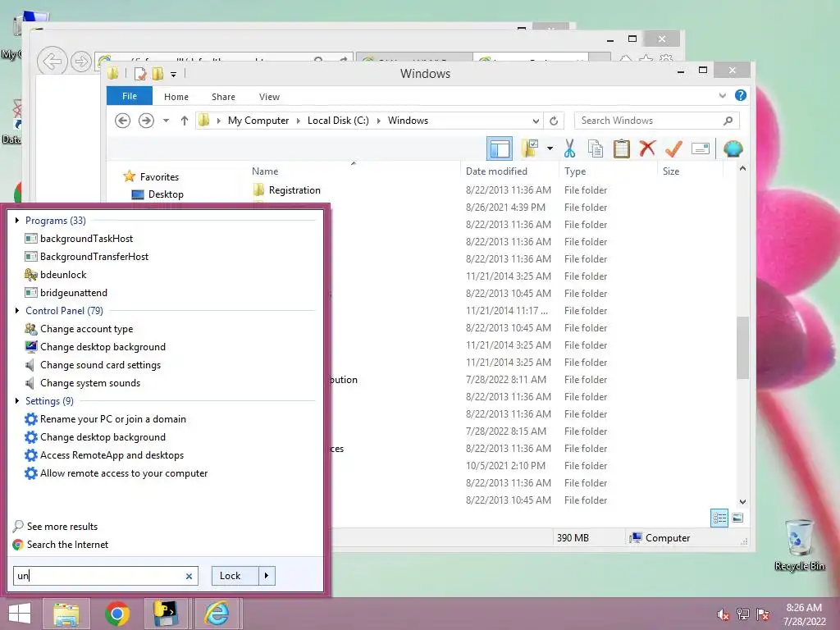Open the File ribbon tab
Screen dimensions: 840x630
[x=129, y=96]
